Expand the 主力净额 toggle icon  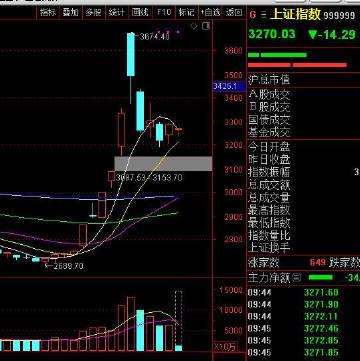pyautogui.click(x=297, y=277)
